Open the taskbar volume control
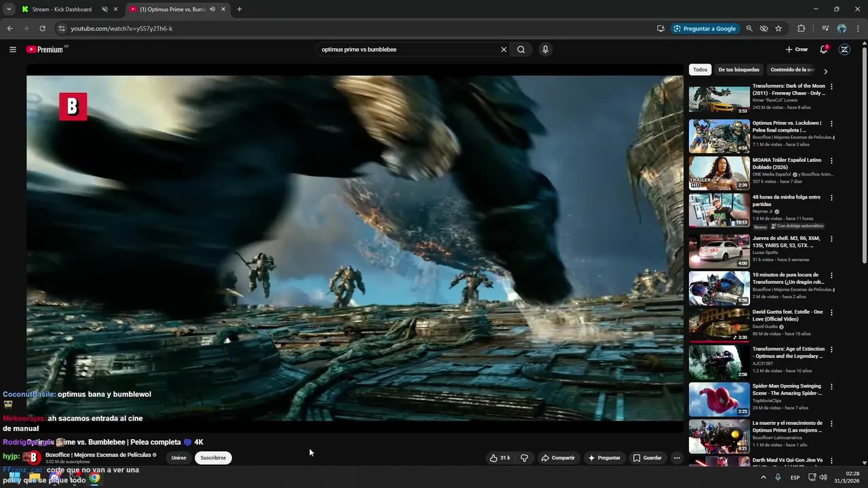 (x=823, y=477)
